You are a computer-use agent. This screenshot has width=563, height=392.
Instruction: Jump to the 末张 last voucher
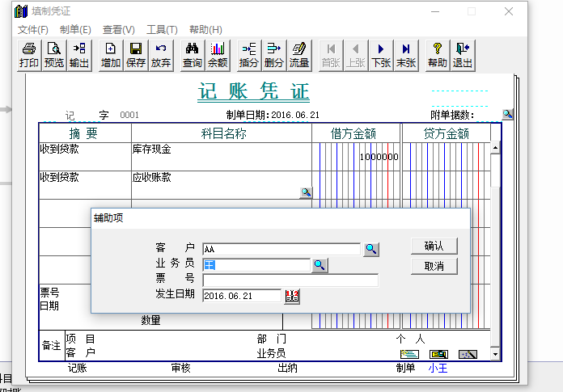click(x=406, y=55)
